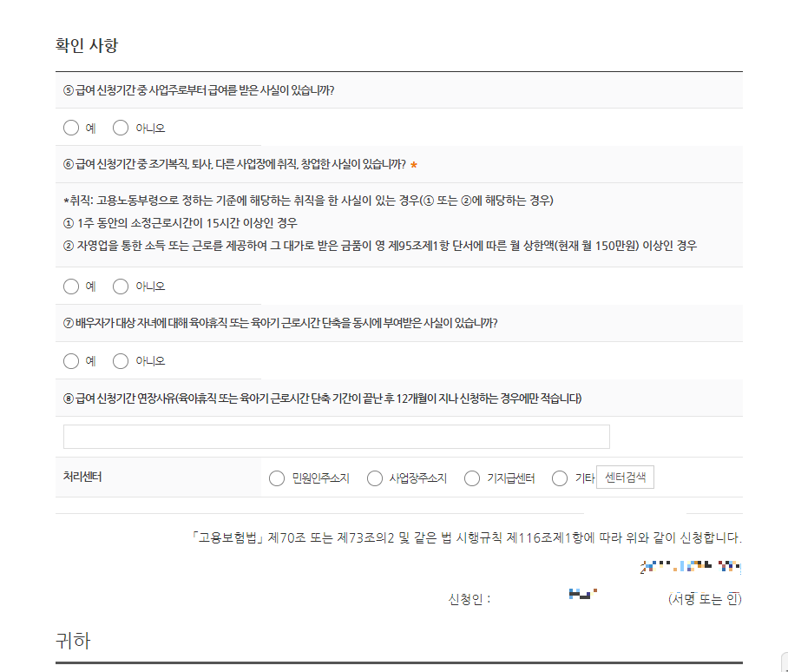This screenshot has height=672, width=788.
Task: Click the extension reason input field for ⑧
Action: [x=337, y=436]
